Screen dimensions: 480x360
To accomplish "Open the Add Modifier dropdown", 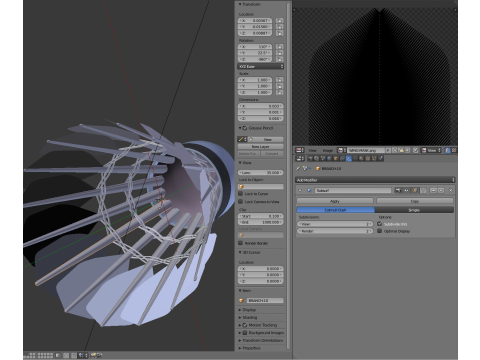I will click(375, 180).
